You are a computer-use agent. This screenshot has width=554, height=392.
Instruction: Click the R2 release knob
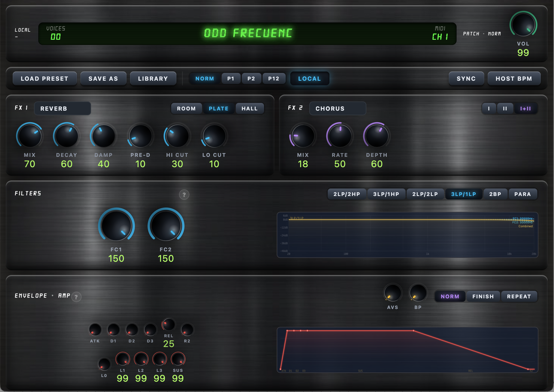click(187, 330)
